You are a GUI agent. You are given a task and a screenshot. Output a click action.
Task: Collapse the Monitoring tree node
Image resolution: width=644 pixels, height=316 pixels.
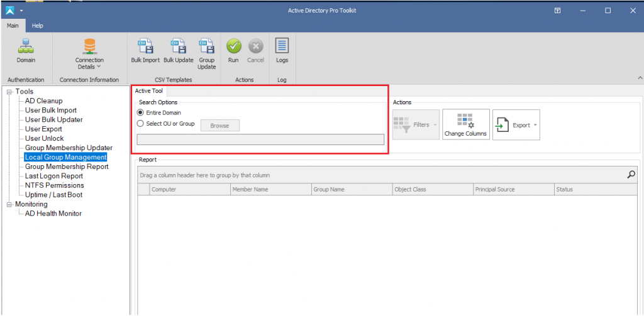[x=9, y=204]
